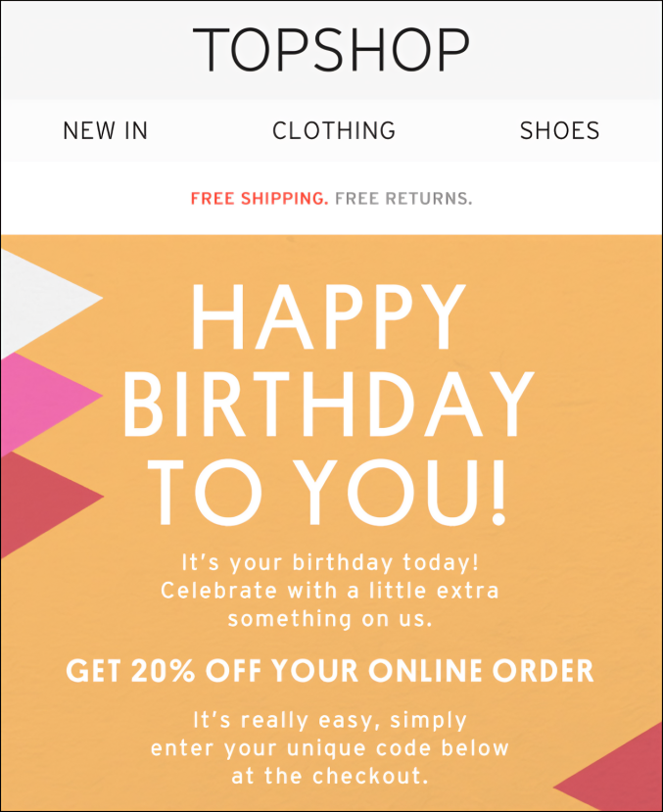Click the word HAPPY in the banner

pyautogui.click(x=329, y=316)
